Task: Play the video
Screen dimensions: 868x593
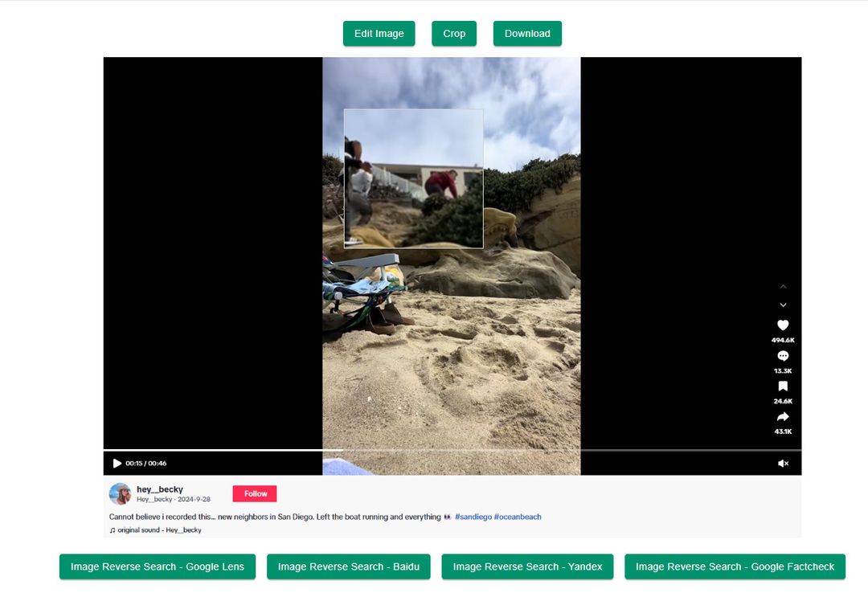Action: (117, 464)
